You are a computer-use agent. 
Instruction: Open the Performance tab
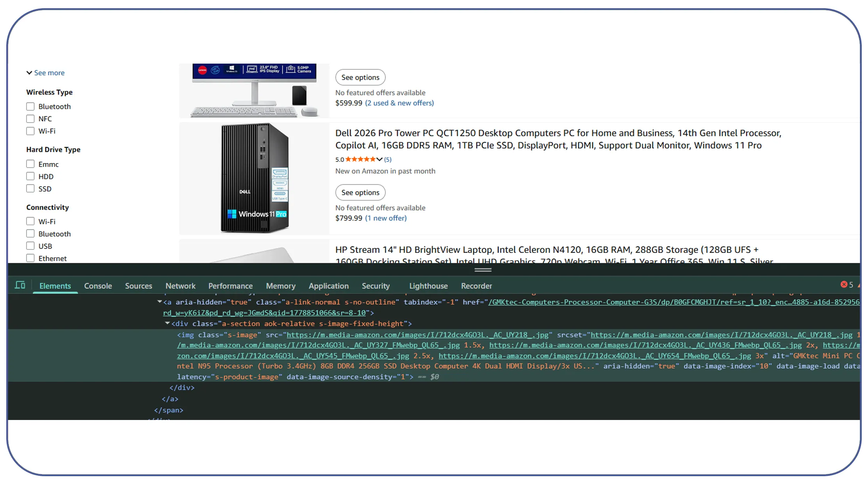(x=230, y=286)
